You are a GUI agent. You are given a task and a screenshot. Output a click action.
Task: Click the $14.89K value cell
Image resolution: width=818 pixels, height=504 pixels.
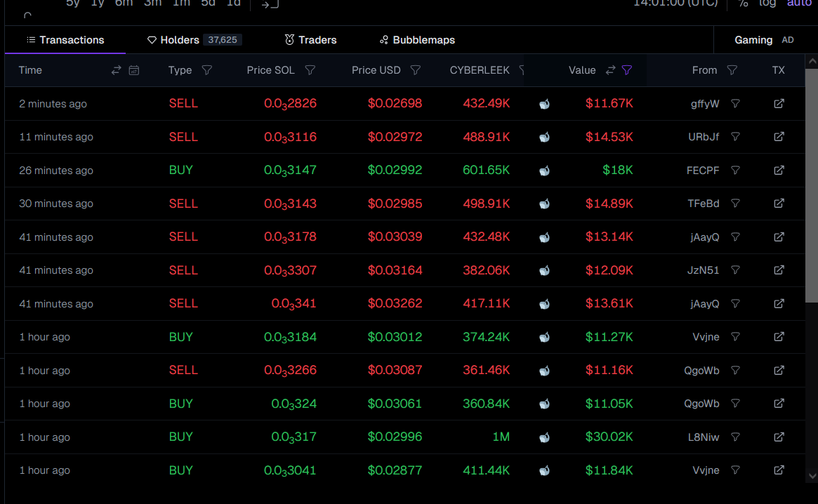pyautogui.click(x=609, y=204)
